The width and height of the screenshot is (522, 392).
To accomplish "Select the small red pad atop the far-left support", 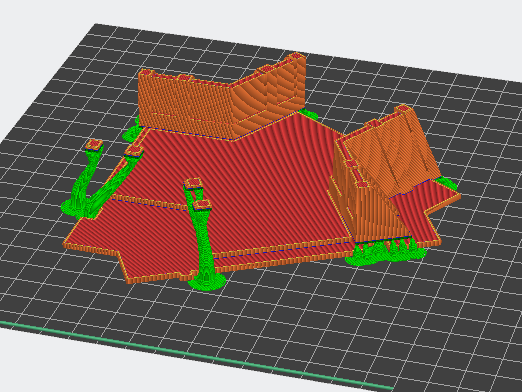I will coord(94,145).
